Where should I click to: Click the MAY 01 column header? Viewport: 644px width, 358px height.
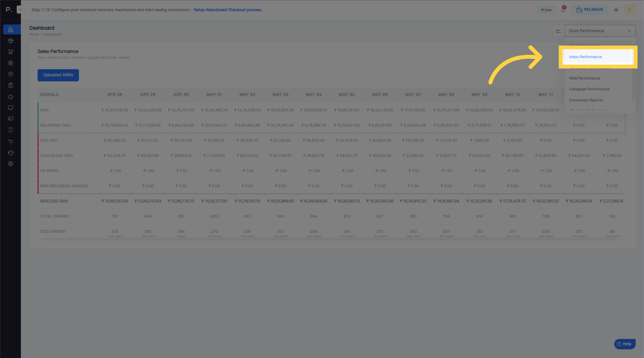click(x=214, y=95)
